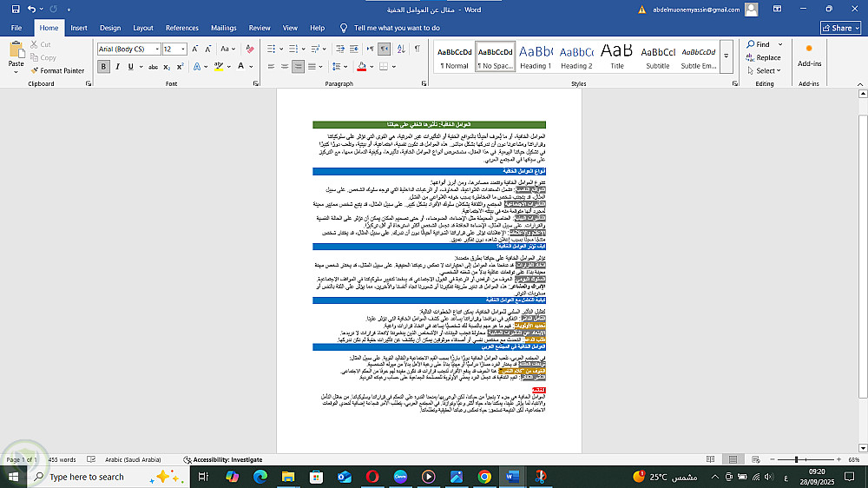Viewport: 868px width, 488px height.
Task: Expand the Styles gallery
Action: coord(727,56)
